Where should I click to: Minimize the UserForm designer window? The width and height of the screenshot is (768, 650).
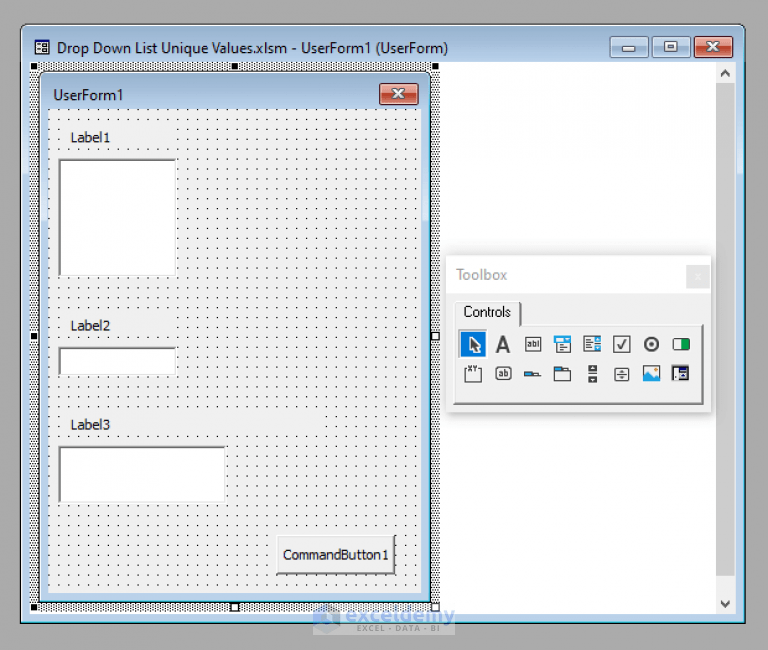[x=629, y=48]
